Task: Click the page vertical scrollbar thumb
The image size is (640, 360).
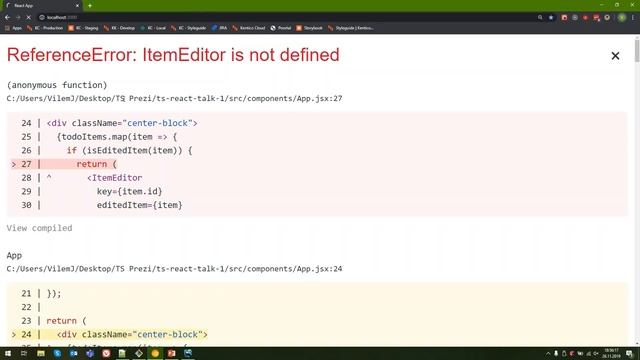Action: [637, 50]
